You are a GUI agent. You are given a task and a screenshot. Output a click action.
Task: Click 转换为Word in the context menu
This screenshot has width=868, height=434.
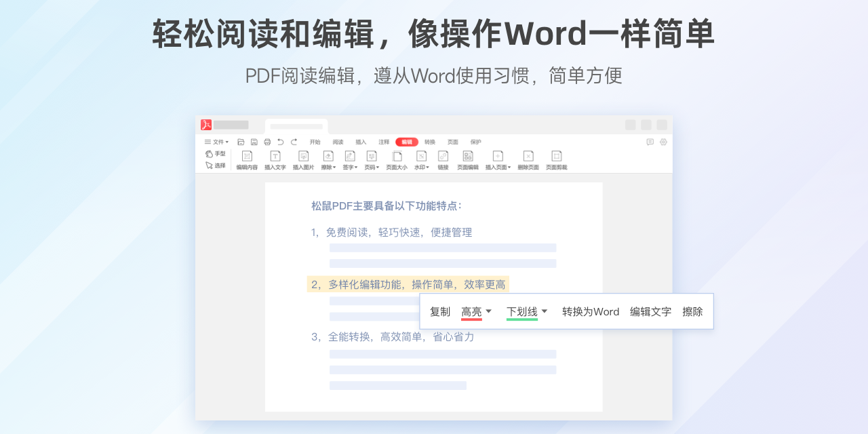590,311
